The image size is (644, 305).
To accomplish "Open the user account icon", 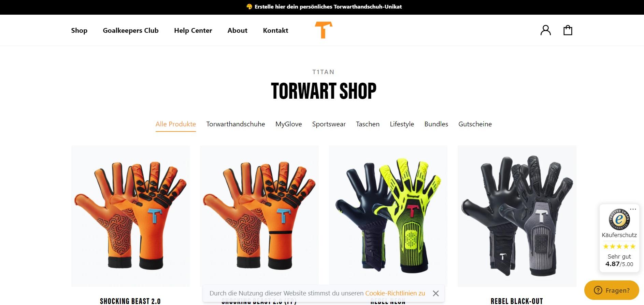I will (545, 30).
